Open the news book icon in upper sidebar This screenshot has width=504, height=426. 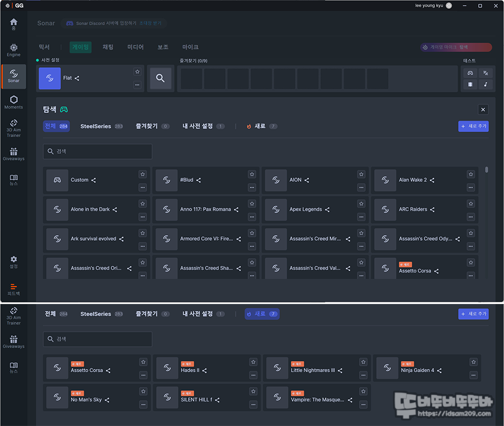[x=13, y=180]
